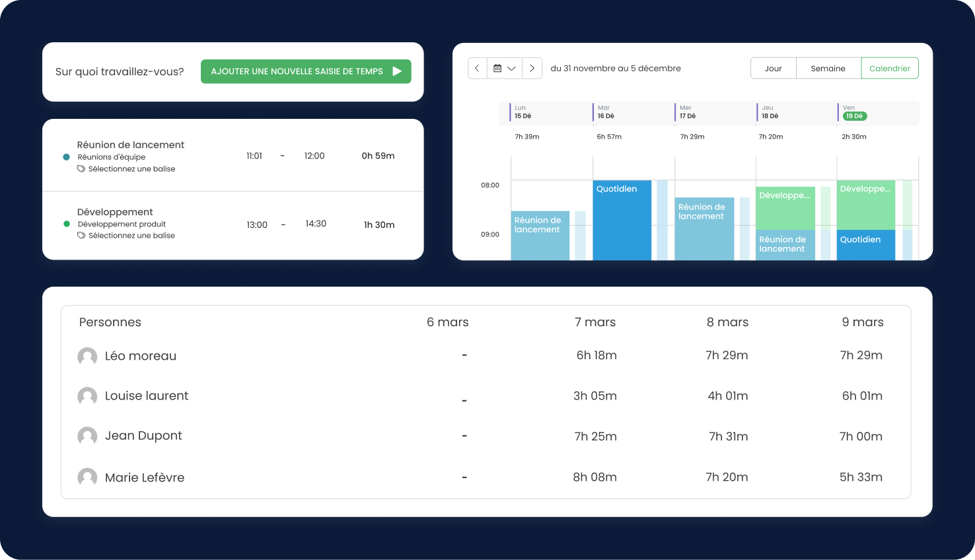Select the highlighted 19 Dé Friday header

pyautogui.click(x=854, y=116)
